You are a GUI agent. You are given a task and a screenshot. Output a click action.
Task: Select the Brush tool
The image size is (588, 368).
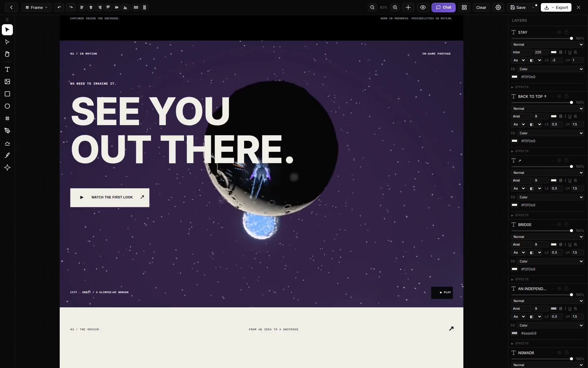coord(7,155)
